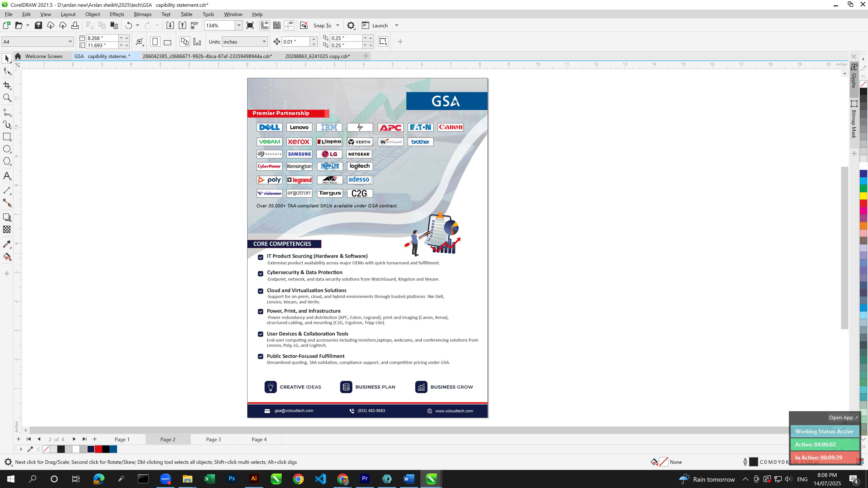Click the Save icon in toolbar
Image resolution: width=868 pixels, height=488 pixels.
(38, 26)
